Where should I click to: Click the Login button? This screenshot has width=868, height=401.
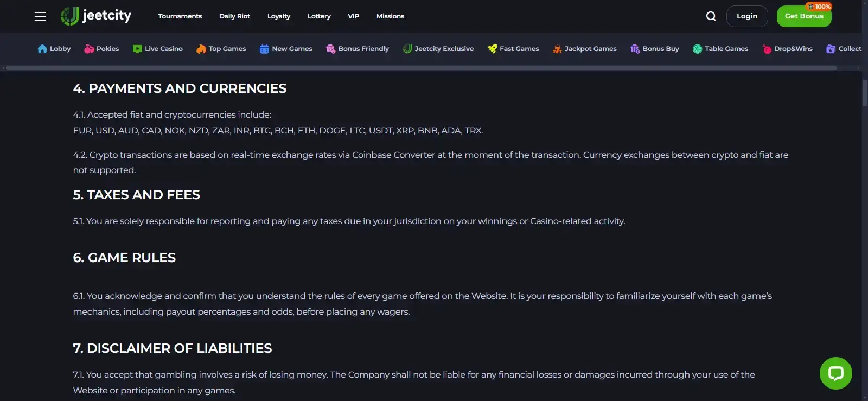[x=747, y=16]
